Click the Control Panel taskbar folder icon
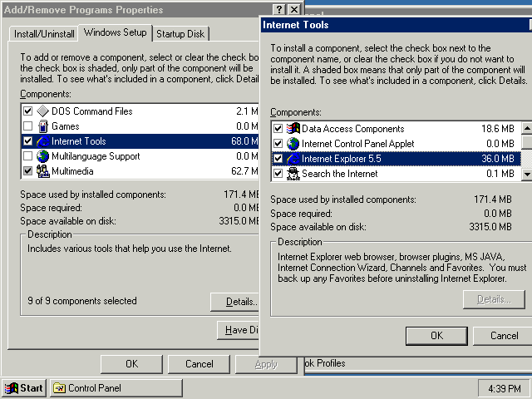This screenshot has width=532, height=399. pyautogui.click(x=59, y=388)
